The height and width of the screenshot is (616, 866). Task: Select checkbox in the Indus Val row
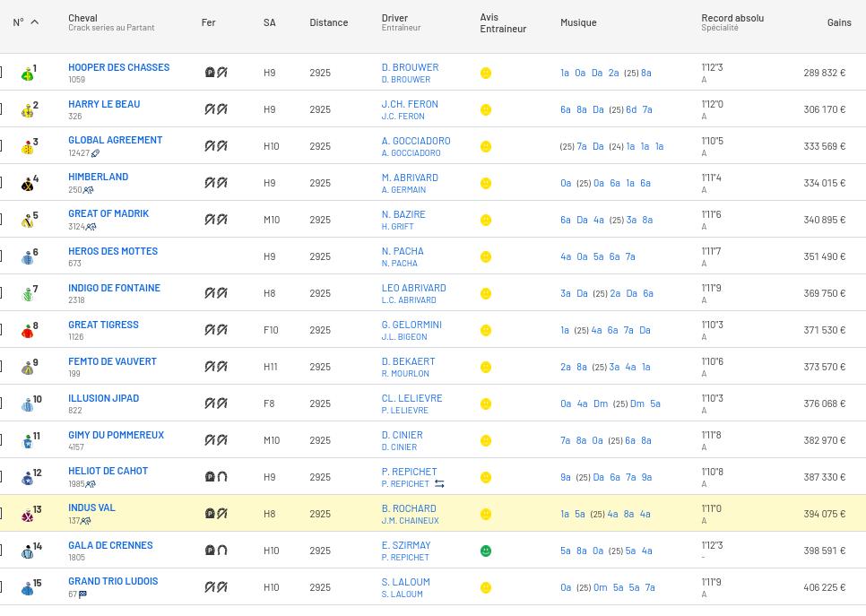coord(1,514)
